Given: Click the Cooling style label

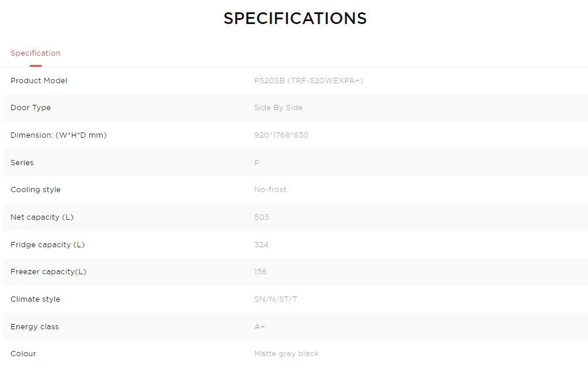Looking at the screenshot, I should [36, 190].
